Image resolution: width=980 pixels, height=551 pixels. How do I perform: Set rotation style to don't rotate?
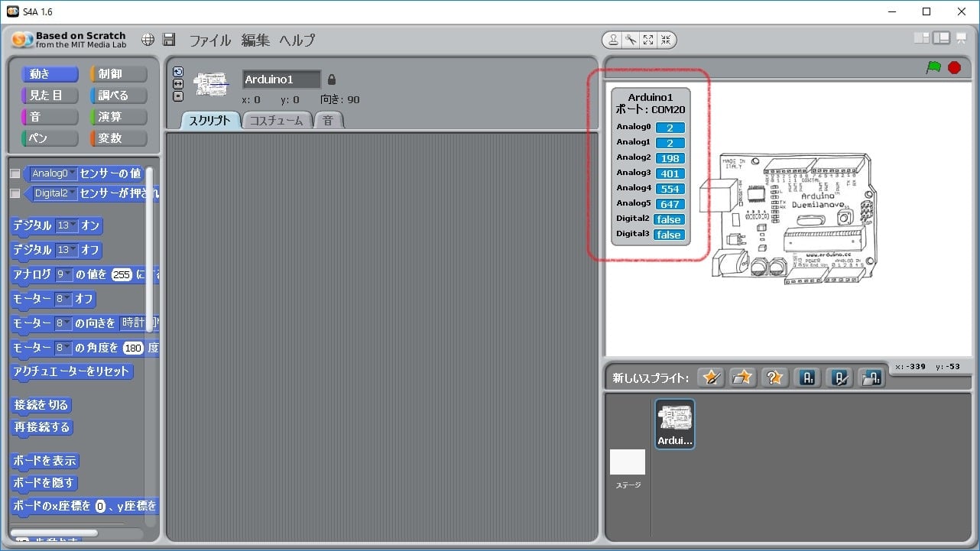click(x=178, y=96)
